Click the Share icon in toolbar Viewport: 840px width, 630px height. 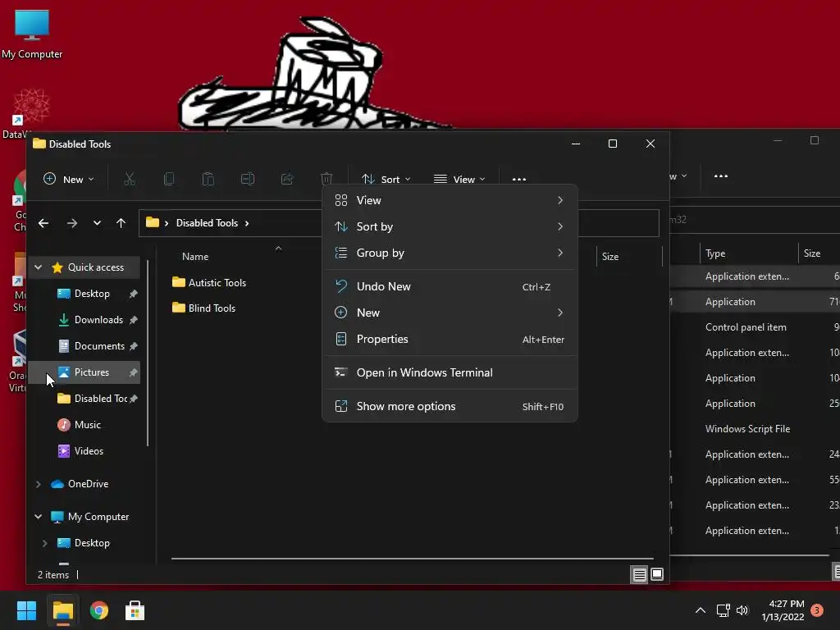coord(287,179)
